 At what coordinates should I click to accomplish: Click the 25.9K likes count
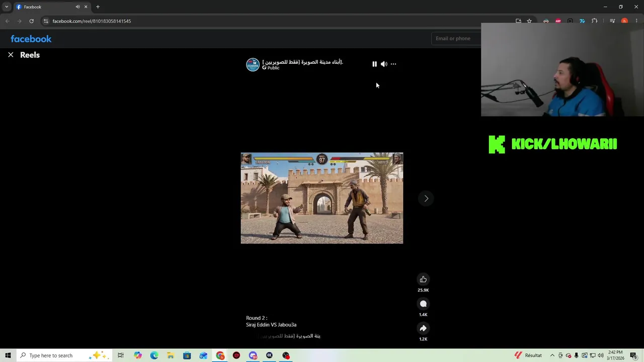tap(423, 290)
